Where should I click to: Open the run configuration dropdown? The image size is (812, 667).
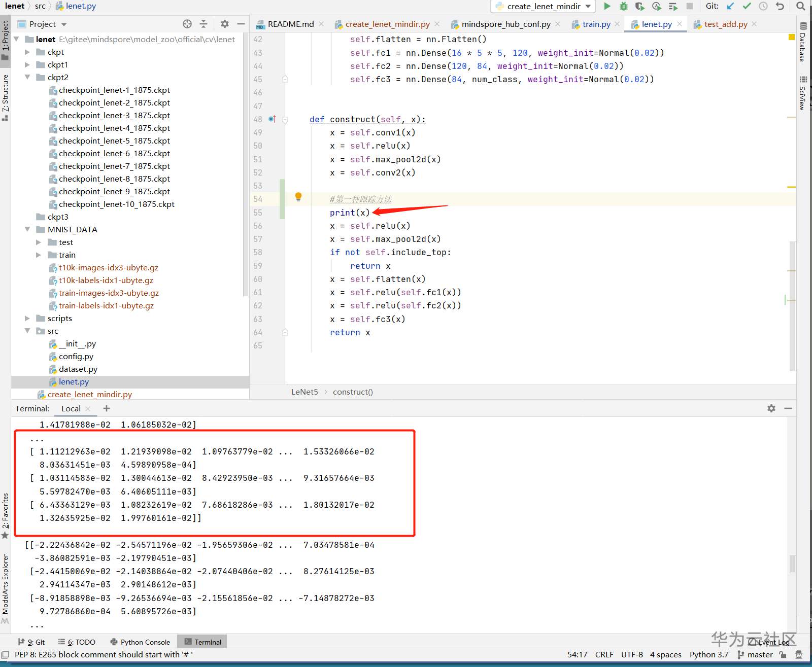pos(543,6)
